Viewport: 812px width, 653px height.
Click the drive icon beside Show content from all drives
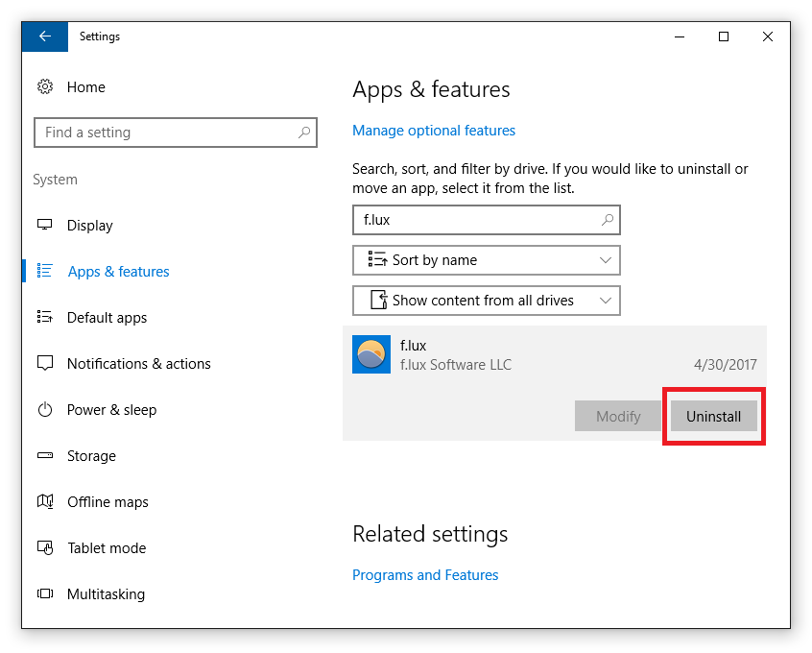[379, 300]
